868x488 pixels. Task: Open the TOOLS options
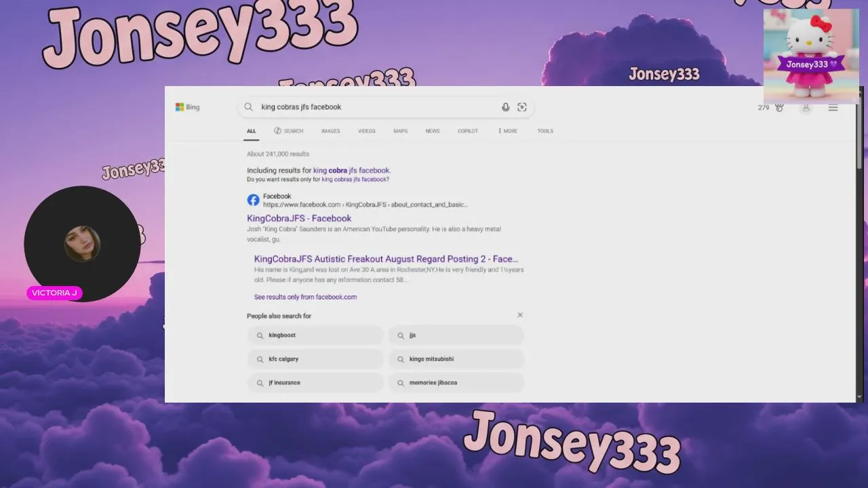tap(545, 131)
